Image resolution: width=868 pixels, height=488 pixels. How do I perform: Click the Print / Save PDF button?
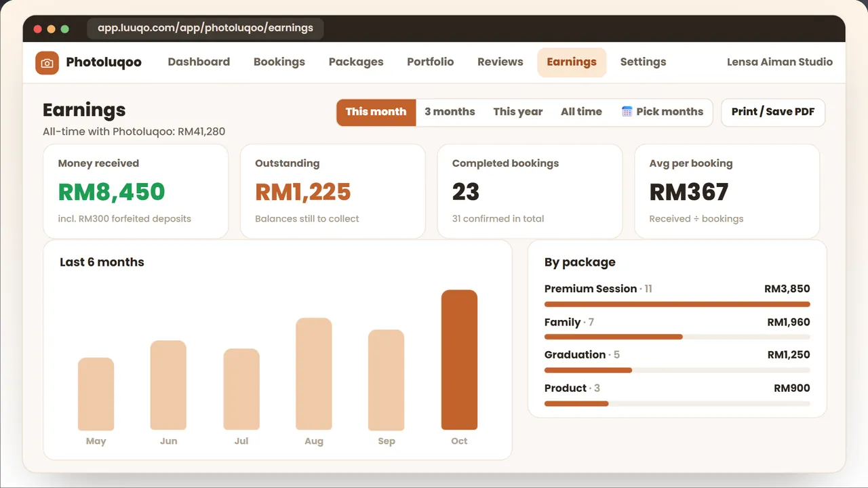pos(773,112)
